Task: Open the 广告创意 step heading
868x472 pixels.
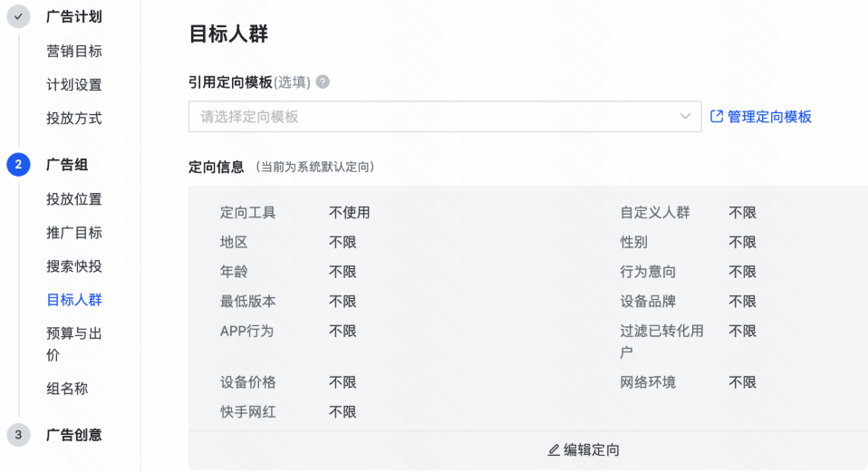Action: click(x=74, y=435)
